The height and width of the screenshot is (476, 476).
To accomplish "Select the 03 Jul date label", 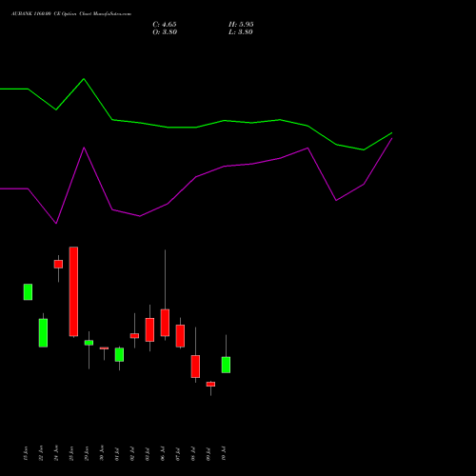I will point(148,454).
